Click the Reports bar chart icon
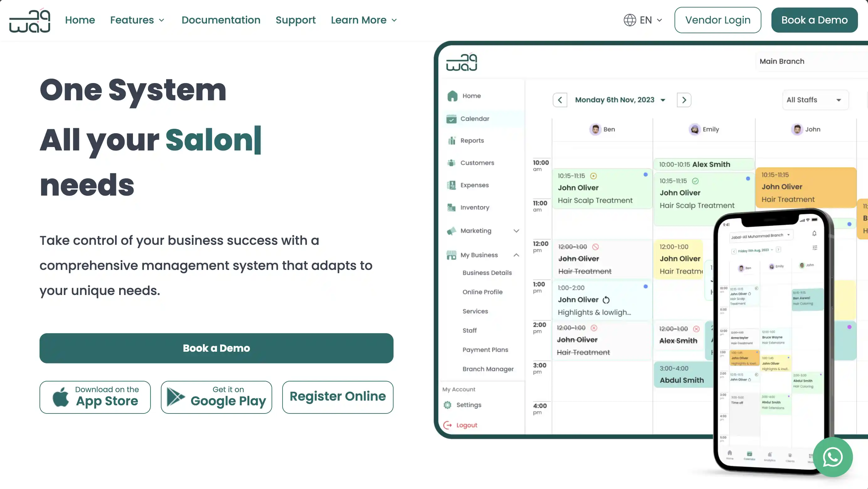The image size is (868, 489). coord(452,141)
